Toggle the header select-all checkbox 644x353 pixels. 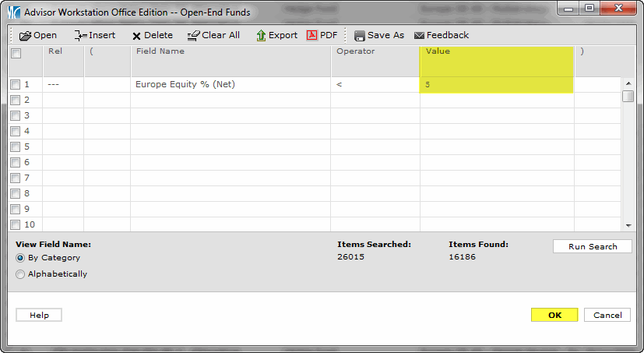[15, 54]
